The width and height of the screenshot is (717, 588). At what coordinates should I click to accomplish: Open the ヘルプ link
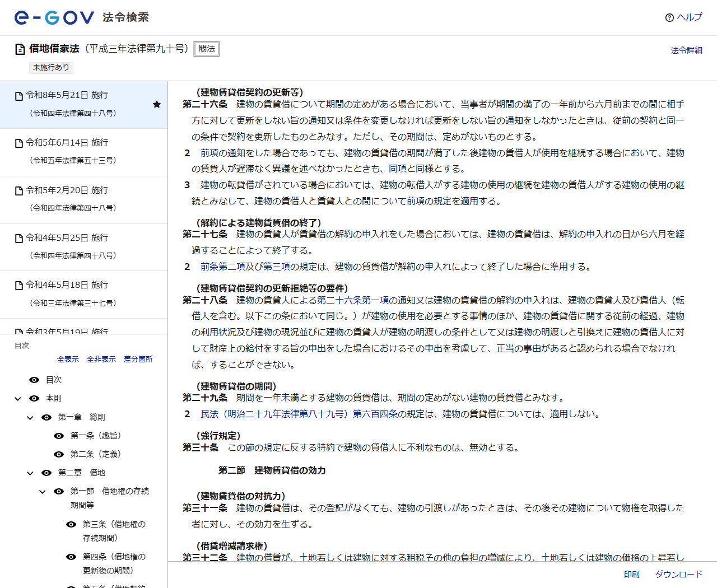click(x=689, y=17)
